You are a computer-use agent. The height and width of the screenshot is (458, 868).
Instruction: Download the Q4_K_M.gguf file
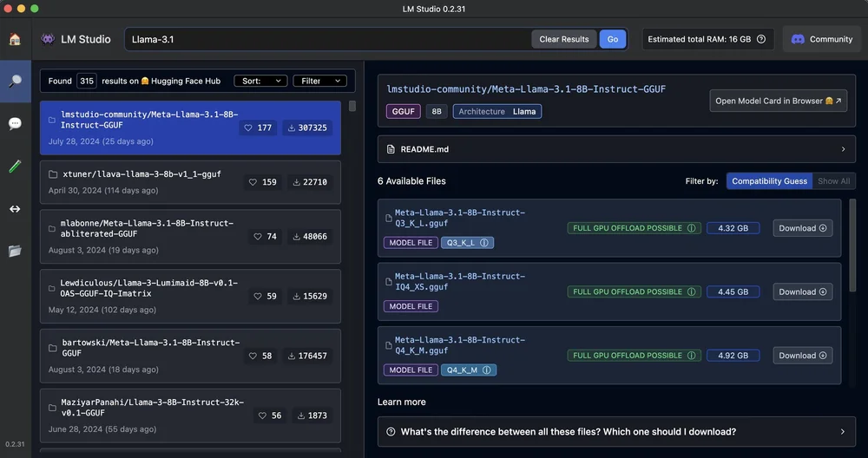803,355
